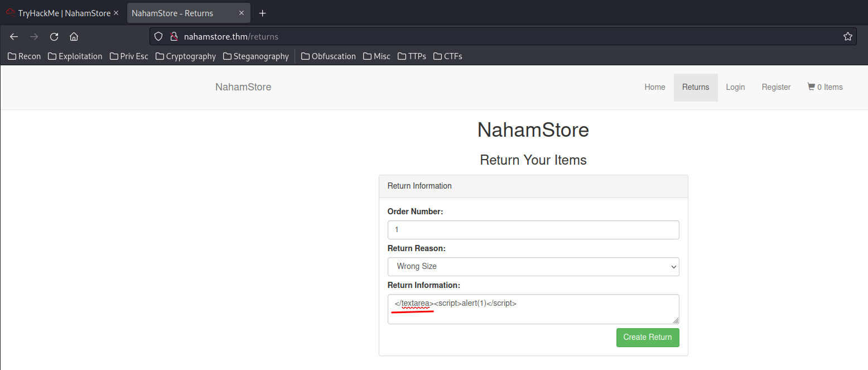Screen dimensions: 868x370
Task: Open the Obfuscation bookmarks folder
Action: pyautogui.click(x=329, y=56)
